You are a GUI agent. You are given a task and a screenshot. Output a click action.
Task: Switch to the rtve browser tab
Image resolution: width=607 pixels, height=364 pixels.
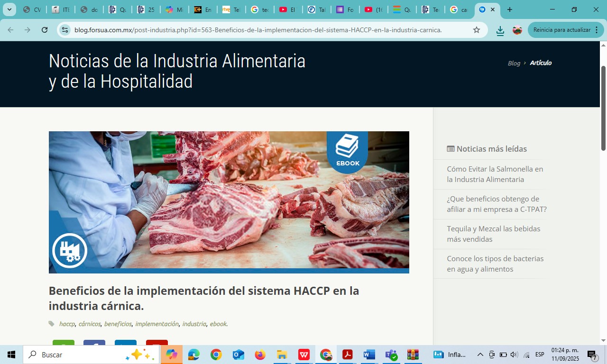[x=231, y=9]
